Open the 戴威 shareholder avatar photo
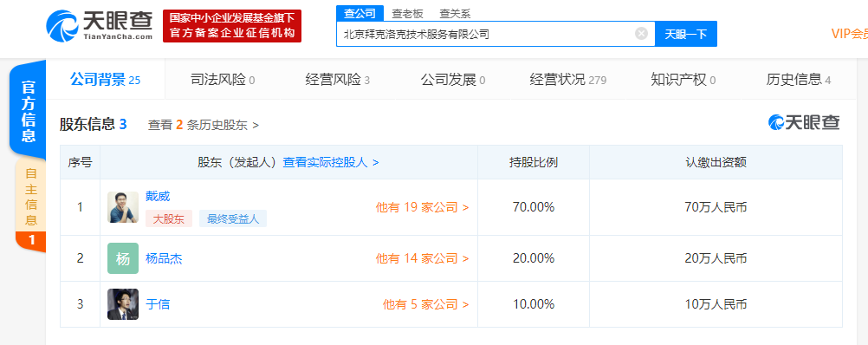This screenshot has width=868, height=345. tap(123, 207)
